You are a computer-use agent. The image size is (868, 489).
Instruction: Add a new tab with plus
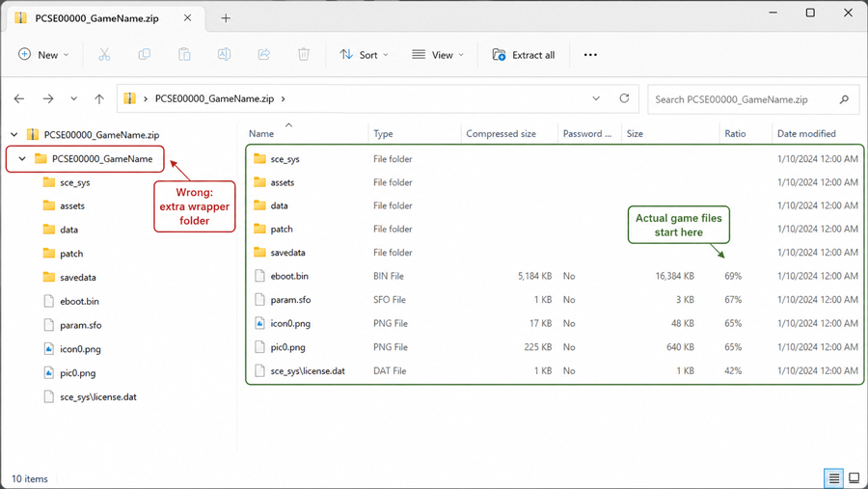tap(226, 18)
